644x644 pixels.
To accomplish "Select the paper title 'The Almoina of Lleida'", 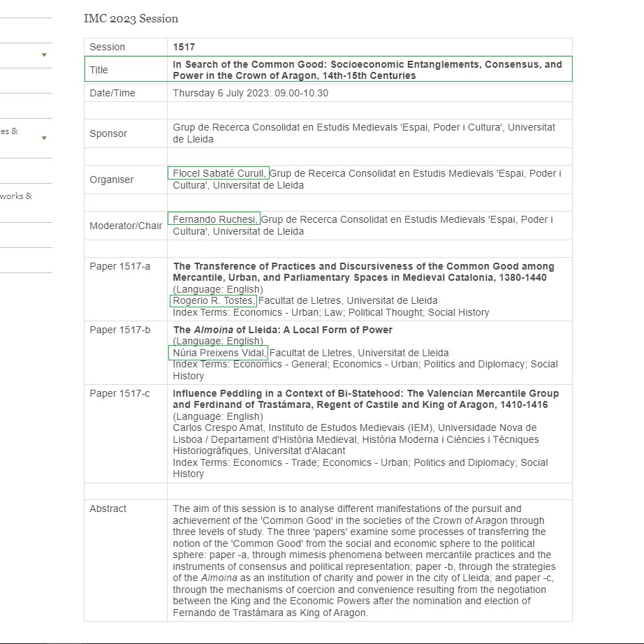I will click(283, 330).
